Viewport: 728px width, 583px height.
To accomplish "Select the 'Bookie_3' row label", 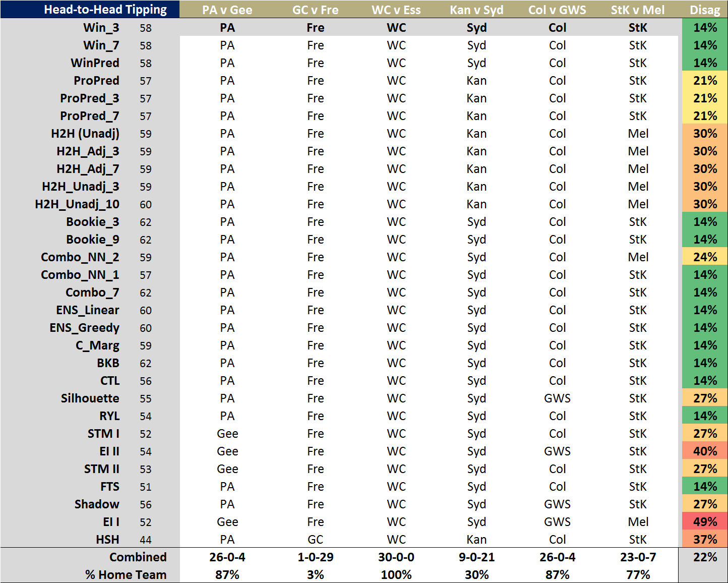I will click(x=93, y=222).
